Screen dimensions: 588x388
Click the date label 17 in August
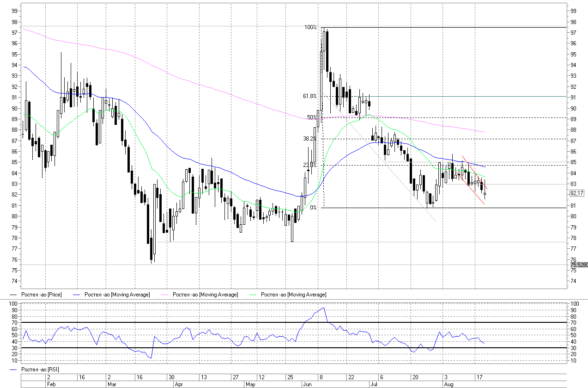pyautogui.click(x=479, y=377)
